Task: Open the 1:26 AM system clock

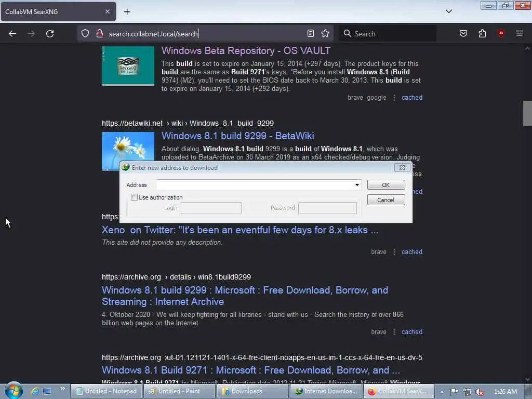Action: [505, 392]
